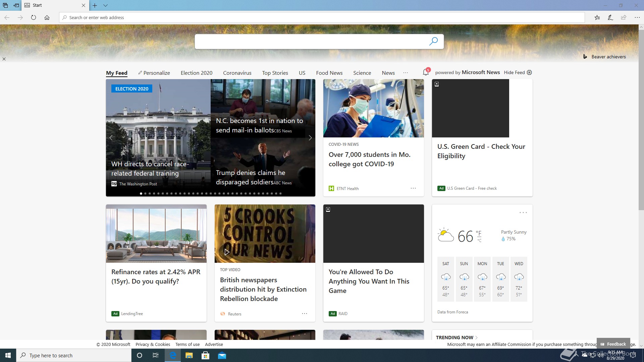The height and width of the screenshot is (362, 644).
Task: Open the Advertise footer link
Action: pos(214,344)
